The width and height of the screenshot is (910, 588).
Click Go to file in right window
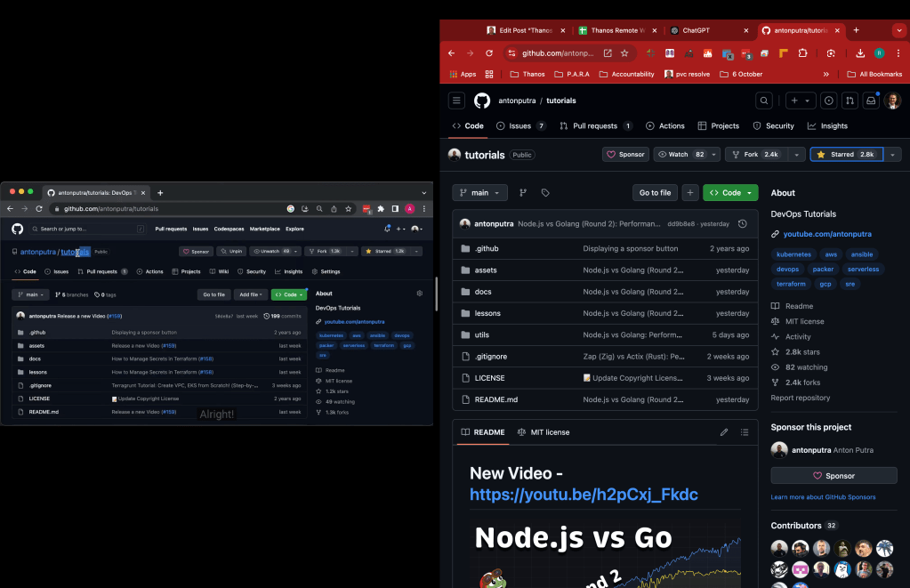click(655, 193)
